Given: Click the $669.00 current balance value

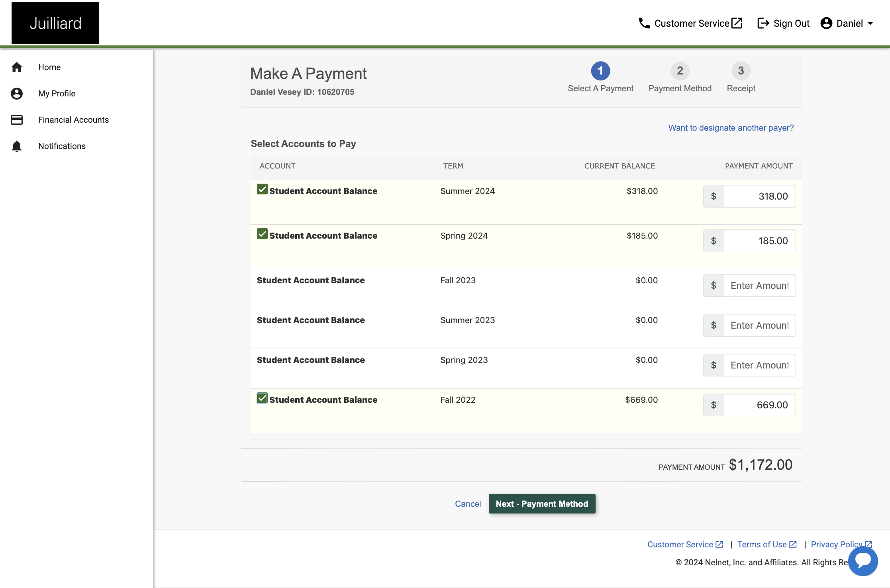Looking at the screenshot, I should coord(641,400).
